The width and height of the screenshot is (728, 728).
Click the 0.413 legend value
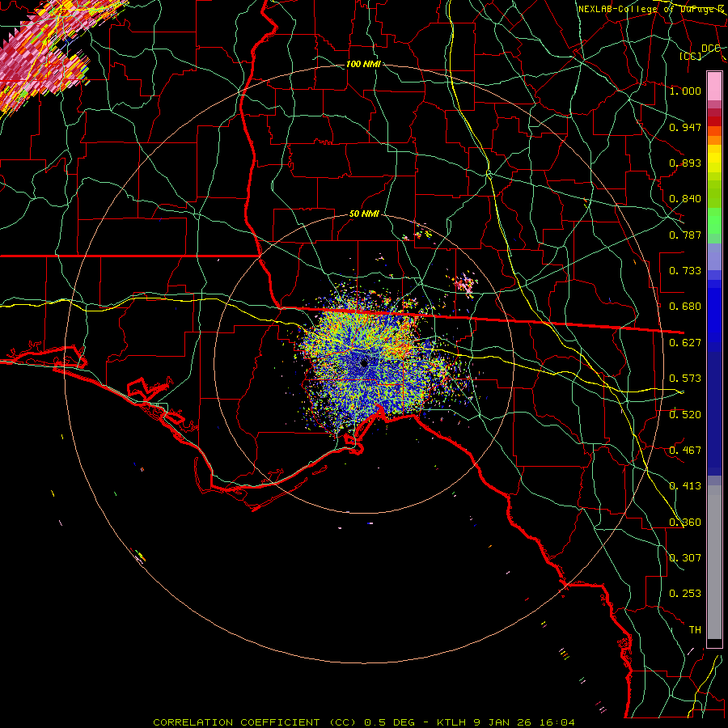tap(685, 486)
